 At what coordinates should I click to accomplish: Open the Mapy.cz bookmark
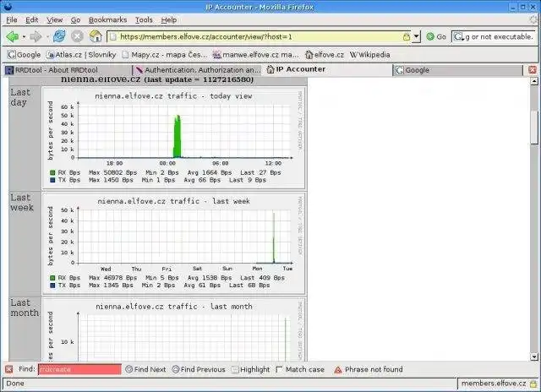coord(164,55)
